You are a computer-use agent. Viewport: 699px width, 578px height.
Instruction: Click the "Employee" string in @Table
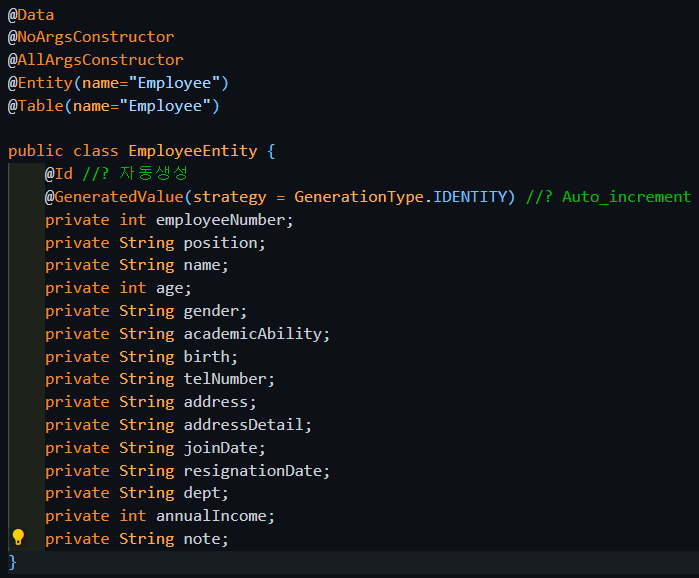165,106
